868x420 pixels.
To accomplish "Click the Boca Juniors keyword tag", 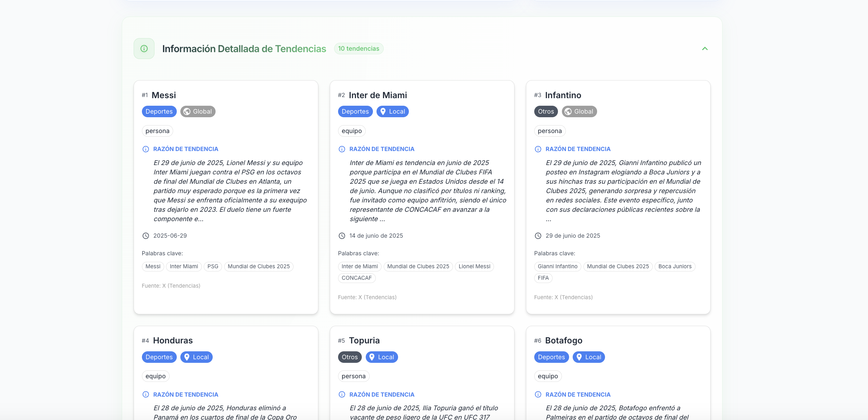I will click(x=675, y=266).
